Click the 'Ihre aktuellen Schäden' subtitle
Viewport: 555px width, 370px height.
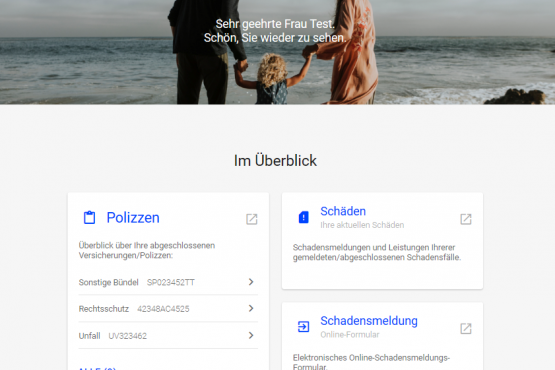pos(362,225)
